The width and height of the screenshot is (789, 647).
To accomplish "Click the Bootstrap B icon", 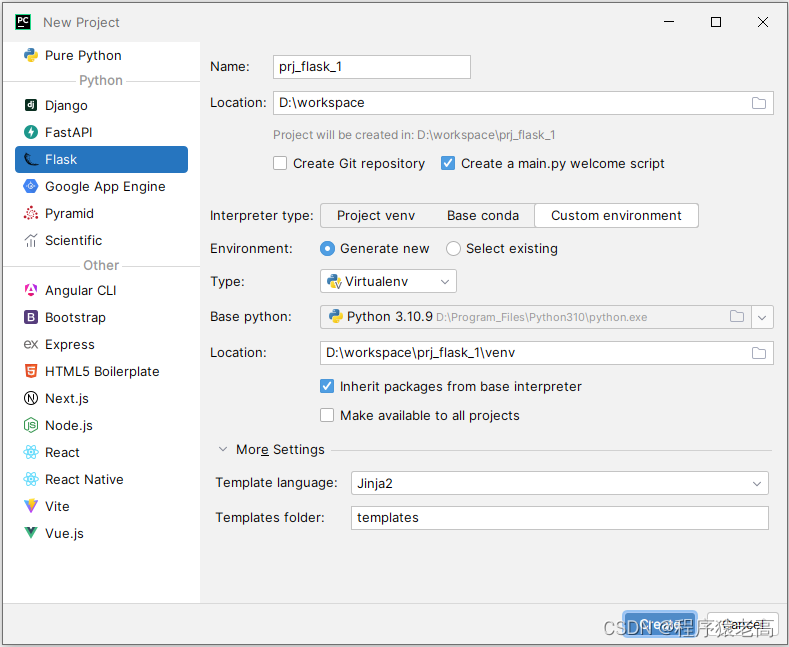I will [31, 317].
